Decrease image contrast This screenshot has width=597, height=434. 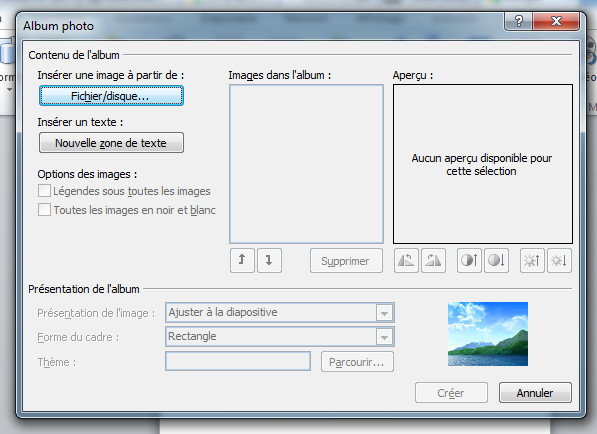click(x=496, y=261)
